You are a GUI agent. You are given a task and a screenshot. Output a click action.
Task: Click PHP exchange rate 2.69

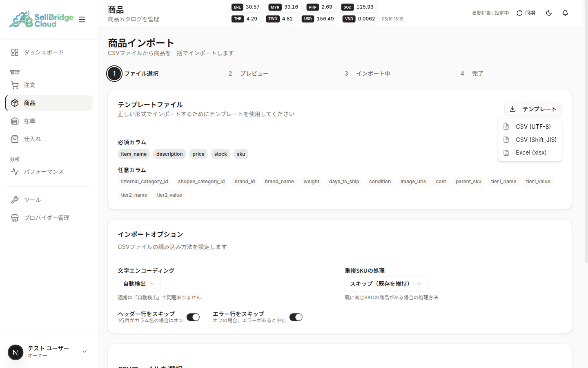[320, 7]
